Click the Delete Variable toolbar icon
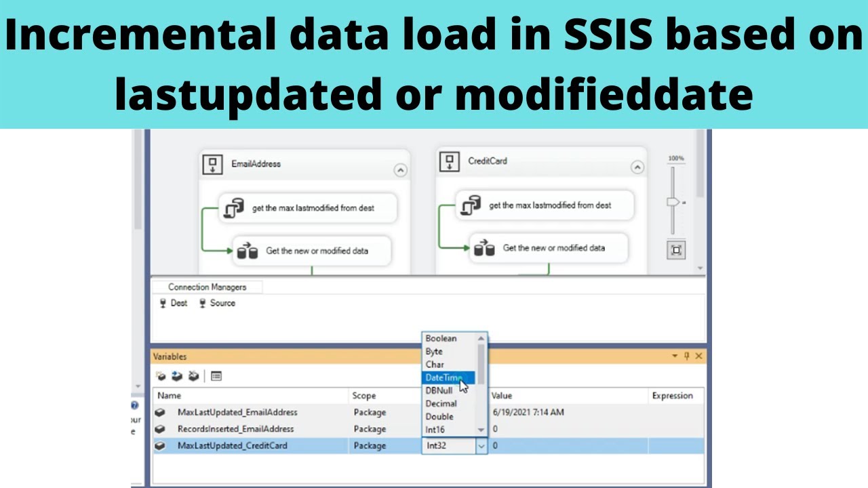Image resolution: width=868 pixels, height=488 pixels. 193,376
